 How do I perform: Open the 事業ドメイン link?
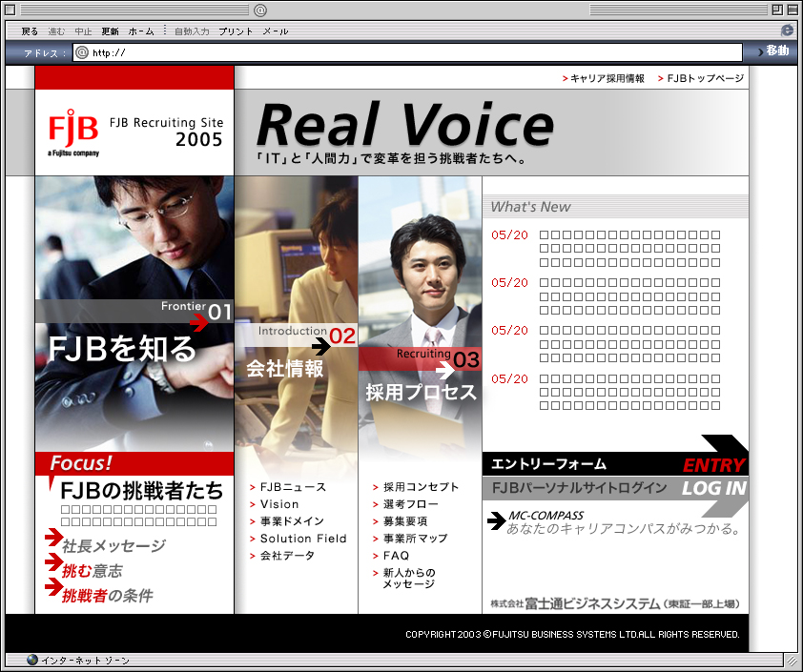click(287, 521)
